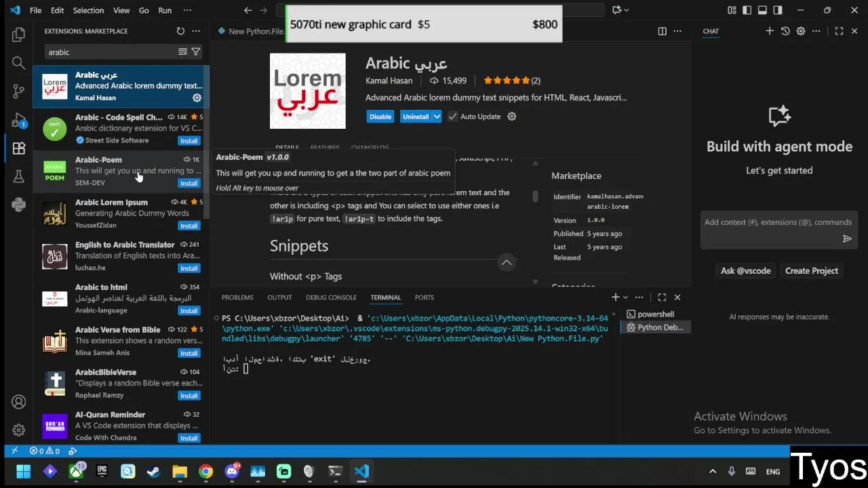The width and height of the screenshot is (868, 488).
Task: Show hidden system tray icons
Action: tap(713, 472)
